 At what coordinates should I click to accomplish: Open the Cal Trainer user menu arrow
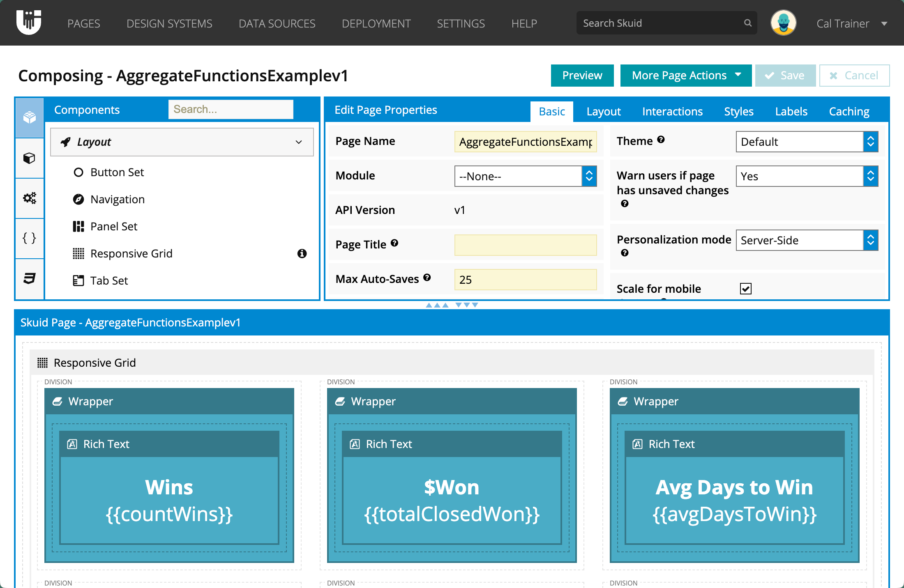coord(884,24)
